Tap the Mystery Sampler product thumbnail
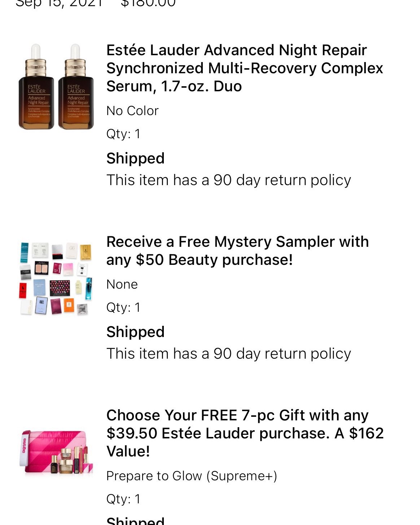 tap(56, 279)
